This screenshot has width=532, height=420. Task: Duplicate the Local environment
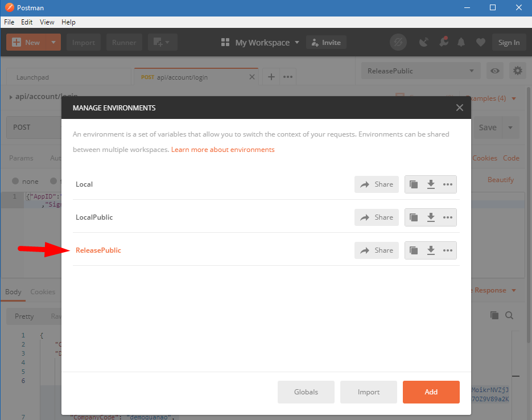tap(414, 184)
